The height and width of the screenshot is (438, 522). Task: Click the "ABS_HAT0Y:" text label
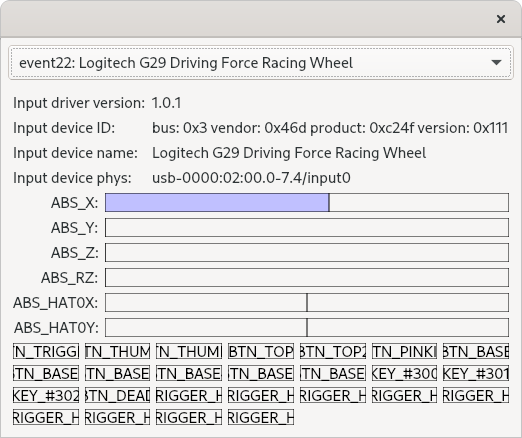[x=56, y=328]
